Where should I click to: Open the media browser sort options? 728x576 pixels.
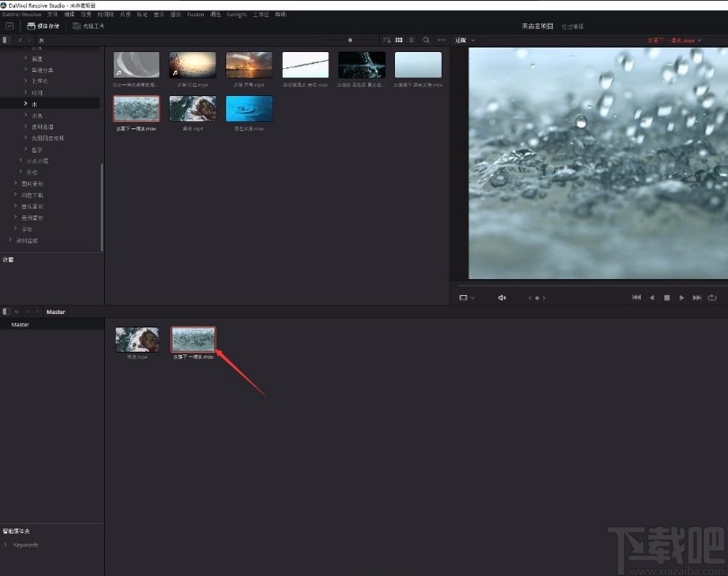pyautogui.click(x=386, y=40)
